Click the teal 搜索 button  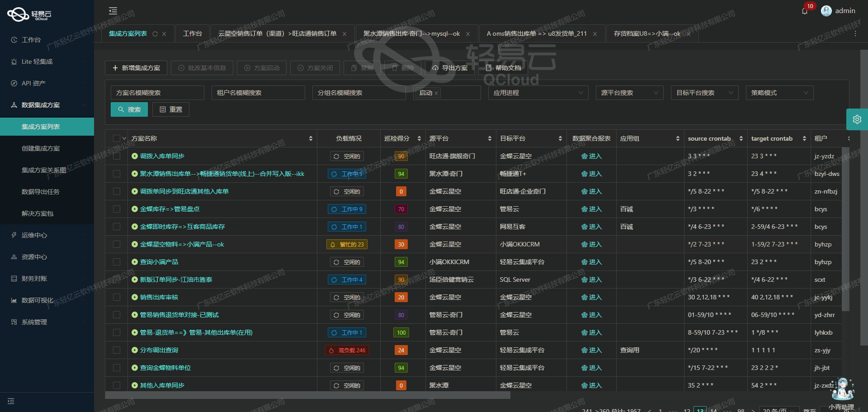[x=129, y=109]
